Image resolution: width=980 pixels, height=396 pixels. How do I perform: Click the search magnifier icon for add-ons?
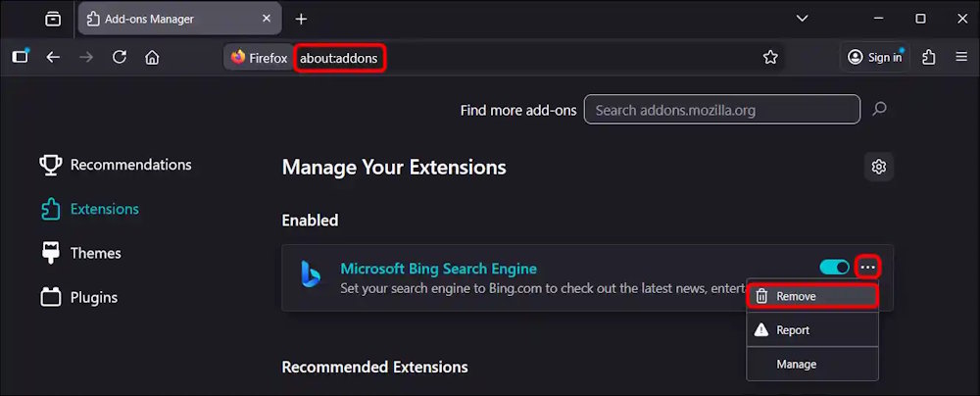[879, 110]
